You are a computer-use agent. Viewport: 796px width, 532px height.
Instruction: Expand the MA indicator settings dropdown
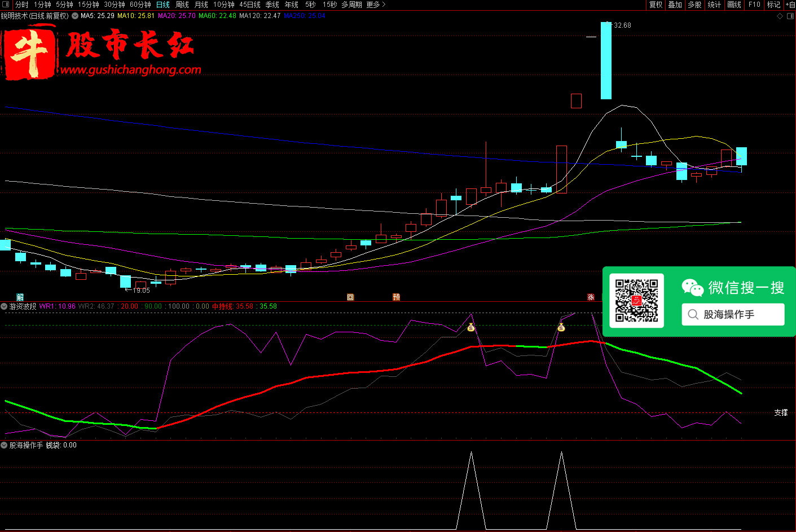pyautogui.click(x=75, y=16)
